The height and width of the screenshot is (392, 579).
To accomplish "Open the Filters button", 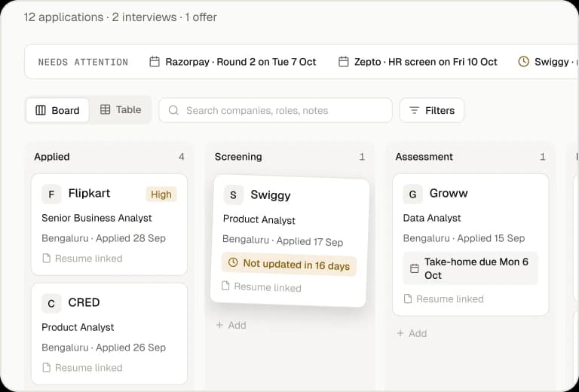I will point(432,110).
